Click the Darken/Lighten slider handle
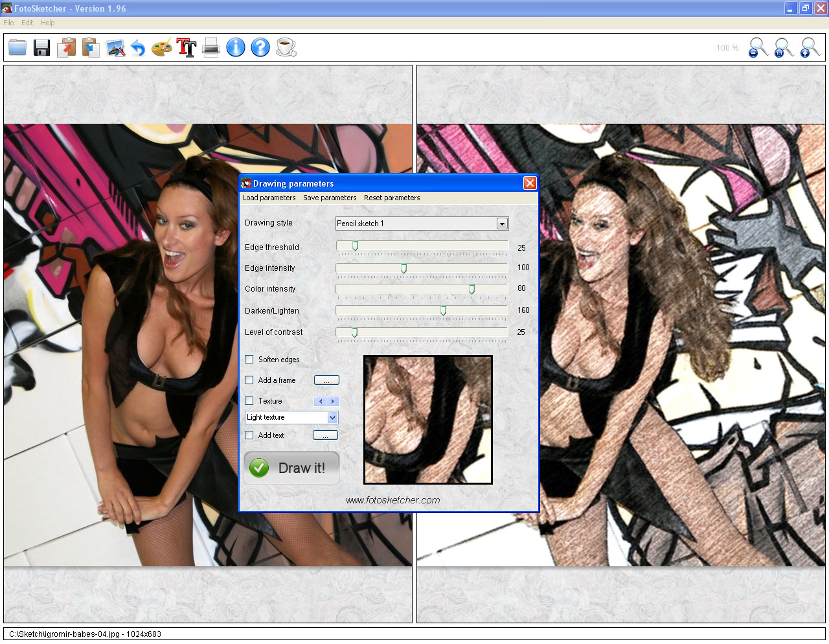The width and height of the screenshot is (829, 644). [x=443, y=311]
